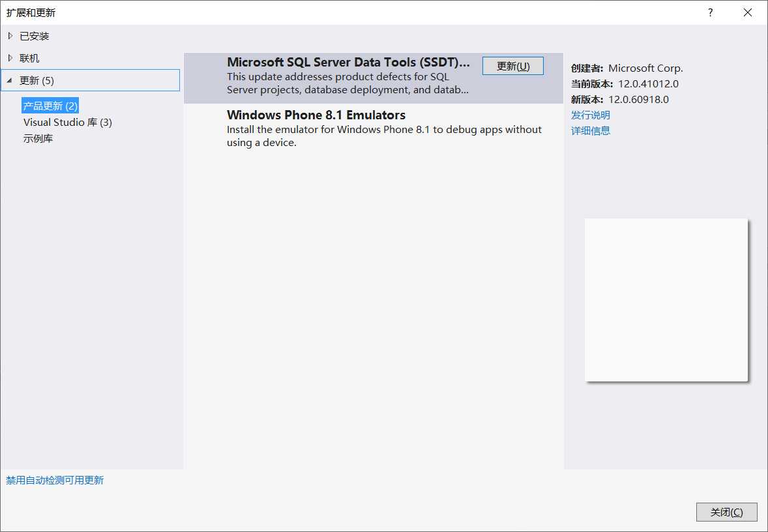
Task: Expand the 联机 category arrow
Action: (10, 58)
